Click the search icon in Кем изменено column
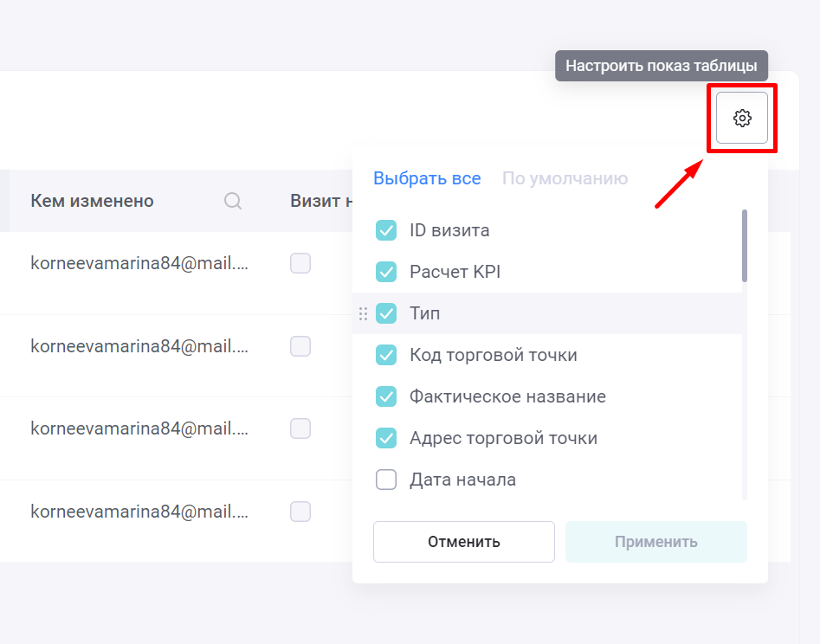This screenshot has width=820, height=644. (x=233, y=201)
